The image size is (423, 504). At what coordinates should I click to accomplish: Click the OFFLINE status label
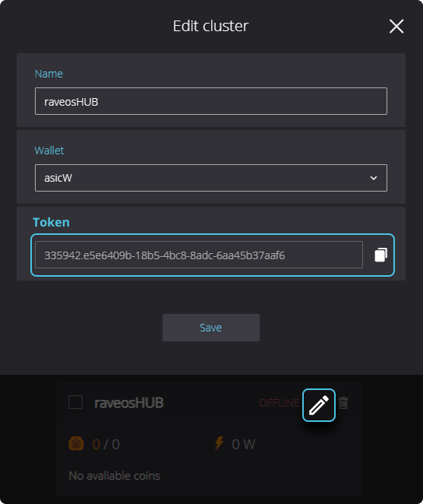(279, 403)
